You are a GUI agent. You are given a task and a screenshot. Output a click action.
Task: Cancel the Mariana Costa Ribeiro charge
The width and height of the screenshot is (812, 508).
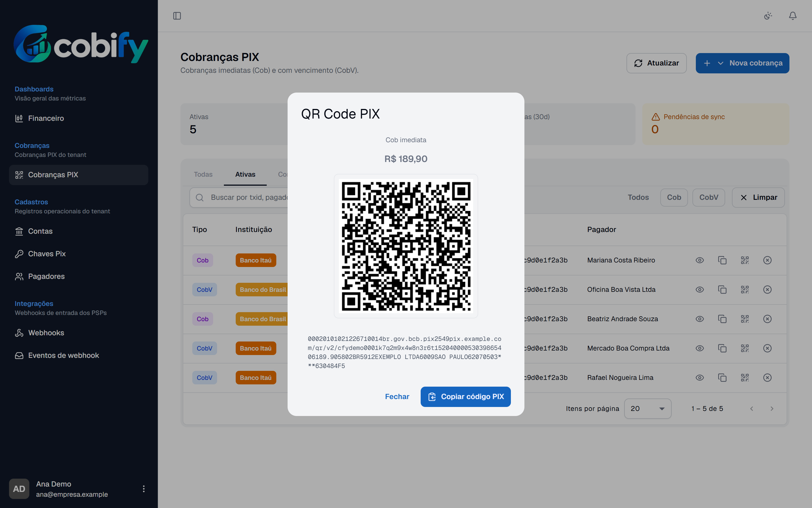(x=767, y=260)
